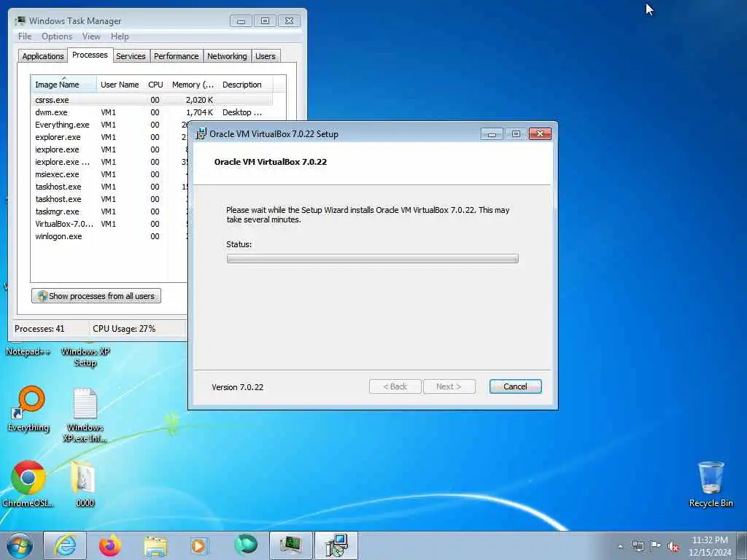Select the Notepad++ desktop label
This screenshot has height=560, width=747.
[28, 351]
